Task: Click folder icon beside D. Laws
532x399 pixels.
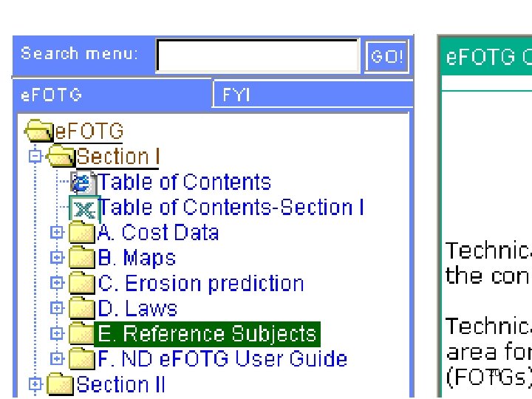Action: coord(82,309)
